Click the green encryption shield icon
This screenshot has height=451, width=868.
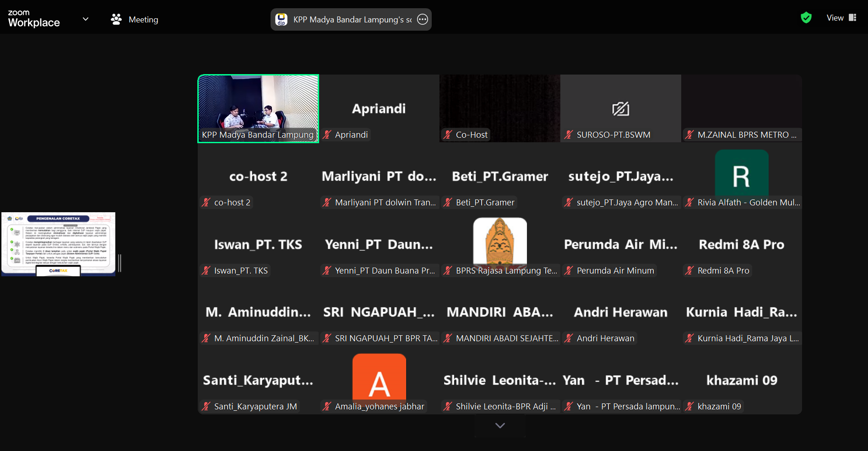(806, 18)
